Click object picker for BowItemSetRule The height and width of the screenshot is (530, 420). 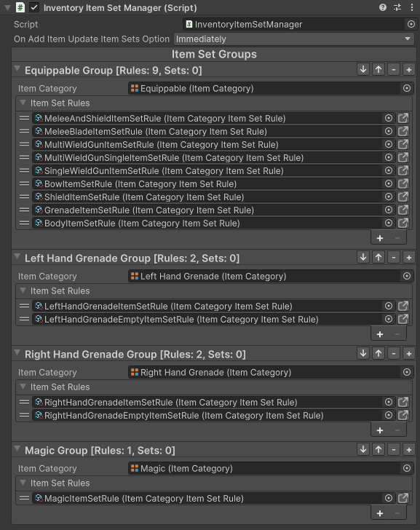click(x=389, y=183)
